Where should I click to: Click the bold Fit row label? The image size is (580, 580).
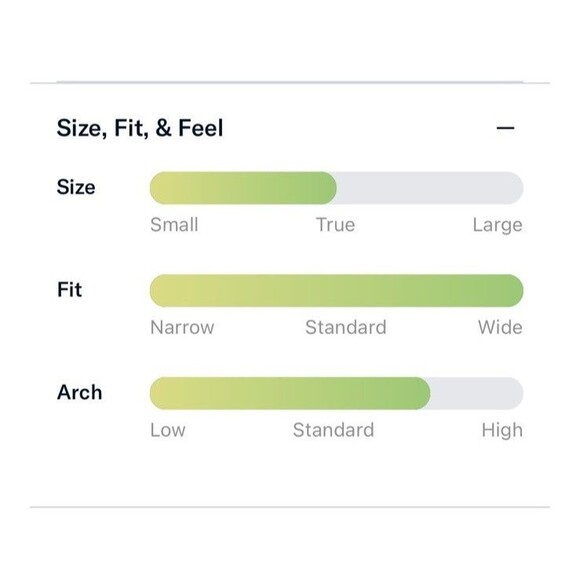click(70, 290)
